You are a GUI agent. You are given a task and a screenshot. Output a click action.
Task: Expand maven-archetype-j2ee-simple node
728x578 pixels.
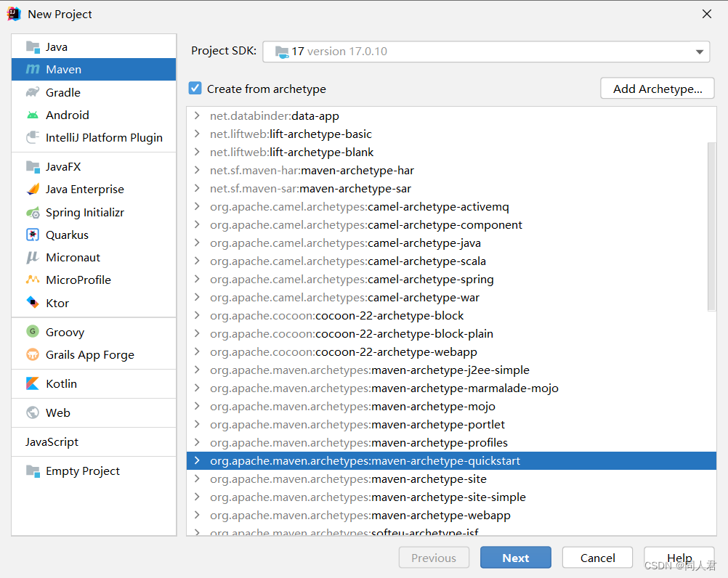coord(197,370)
